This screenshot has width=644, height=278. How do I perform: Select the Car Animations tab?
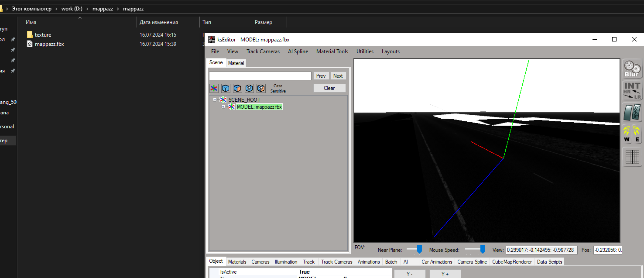pyautogui.click(x=437, y=262)
